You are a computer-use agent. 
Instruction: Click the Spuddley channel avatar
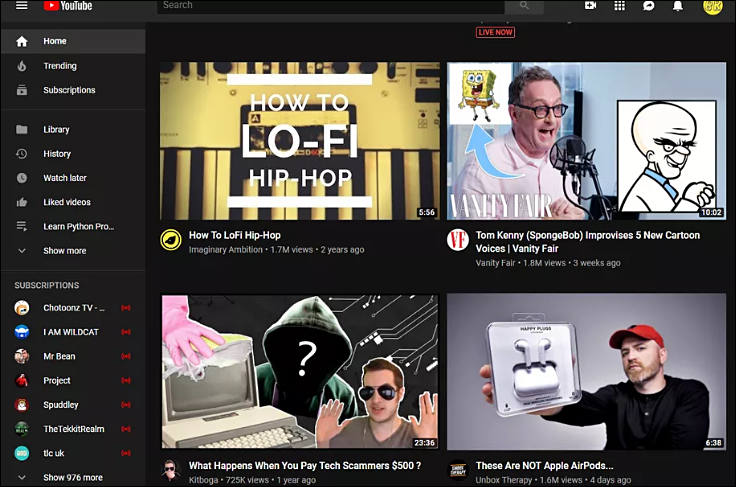[x=22, y=405]
